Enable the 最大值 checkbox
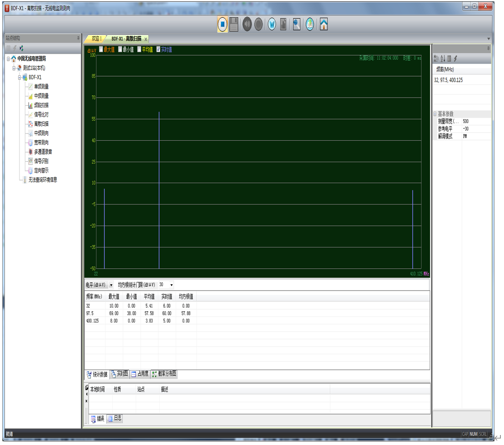The image size is (504, 445). (101, 49)
